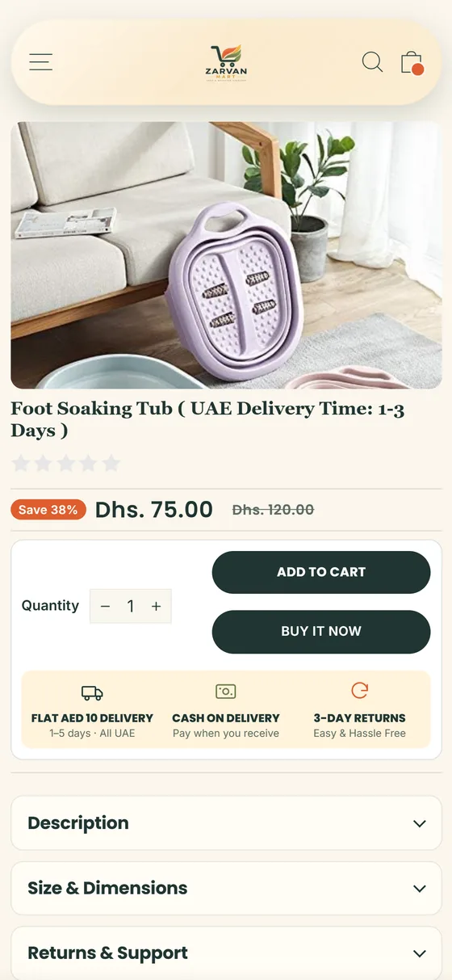Click the Buy It Now button
The height and width of the screenshot is (980, 452).
click(x=321, y=632)
